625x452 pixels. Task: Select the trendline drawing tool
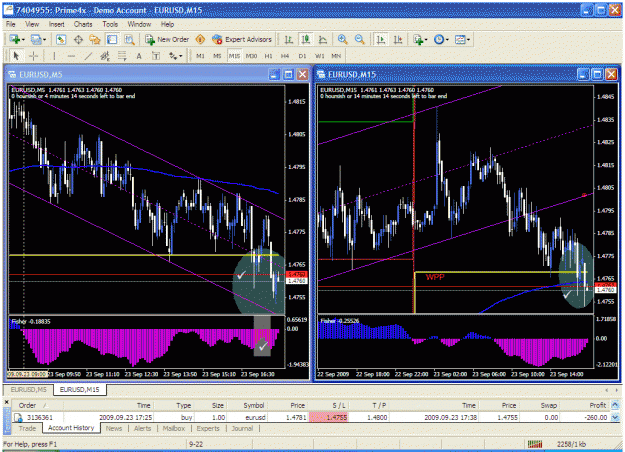point(88,56)
